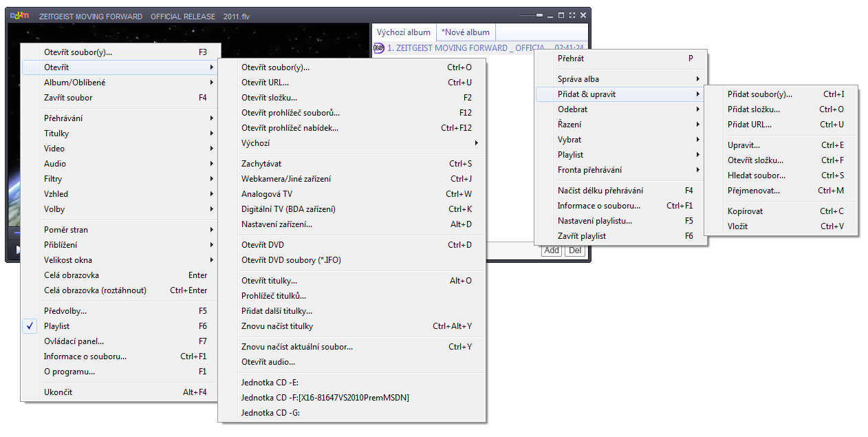Select Přidat URL... in playlist submenu

[x=750, y=125]
